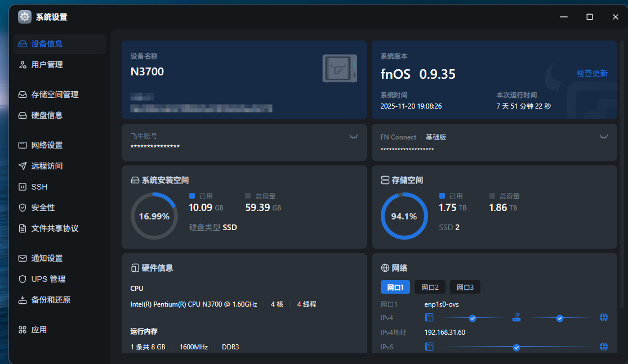
Task: Click the 通知设置 envelope icon
Action: point(23,258)
